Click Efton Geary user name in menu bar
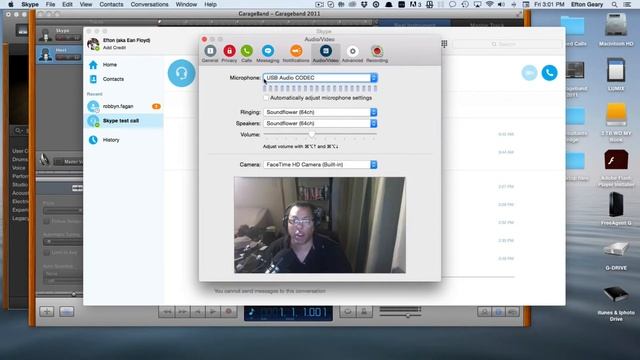 tap(587, 4)
